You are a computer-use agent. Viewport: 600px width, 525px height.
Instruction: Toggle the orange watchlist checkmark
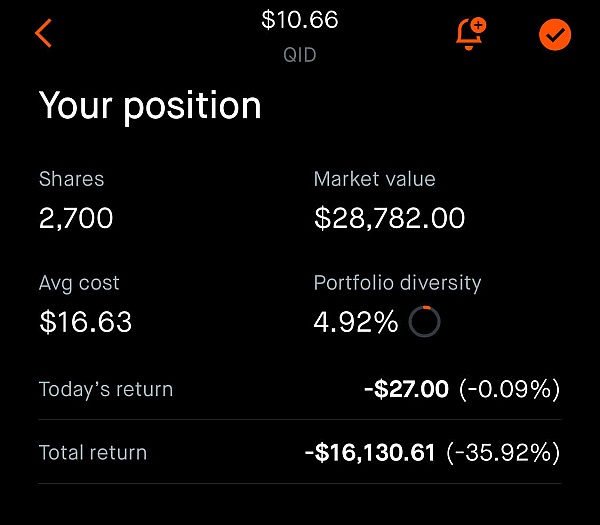[554, 35]
